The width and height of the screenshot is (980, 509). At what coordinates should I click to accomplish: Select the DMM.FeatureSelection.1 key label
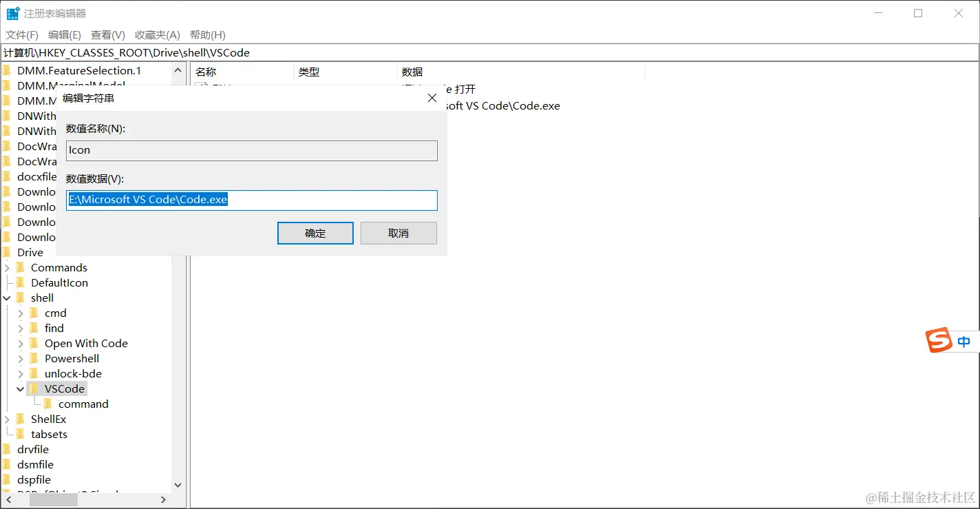tap(79, 70)
